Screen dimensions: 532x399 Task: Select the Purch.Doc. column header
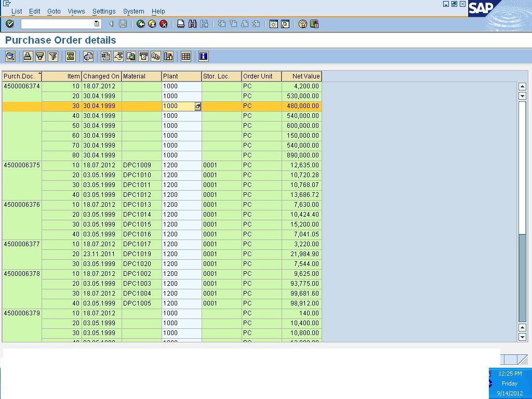pyautogui.click(x=22, y=76)
